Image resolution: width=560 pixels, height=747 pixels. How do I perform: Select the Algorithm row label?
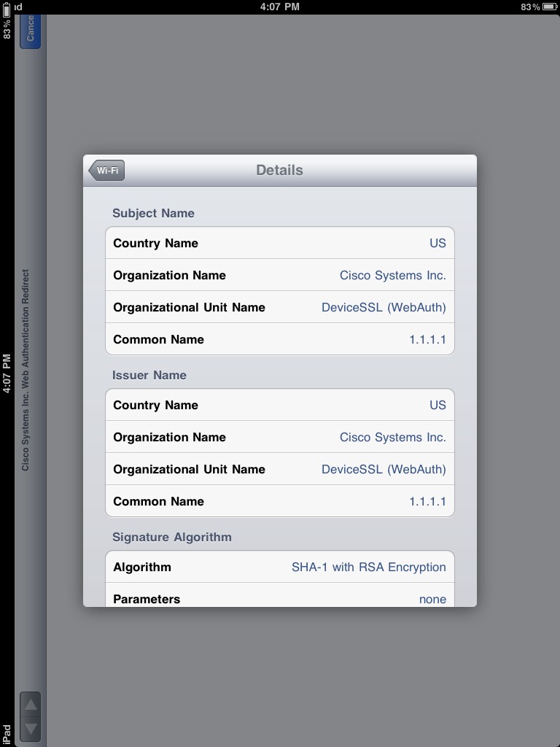(x=142, y=567)
